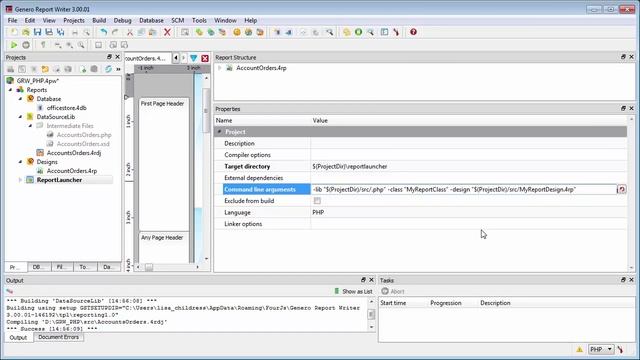Click the New file toolbar icon
640x360 pixels.
click(x=14, y=32)
